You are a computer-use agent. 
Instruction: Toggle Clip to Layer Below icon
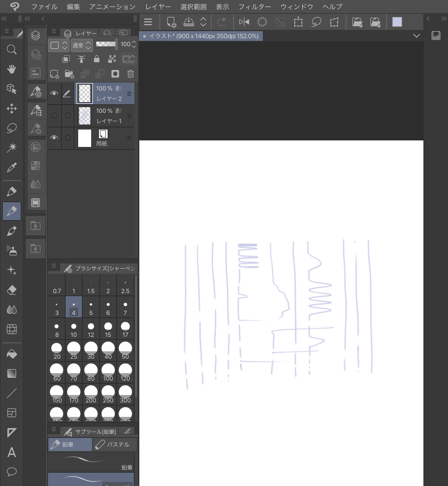66,59
